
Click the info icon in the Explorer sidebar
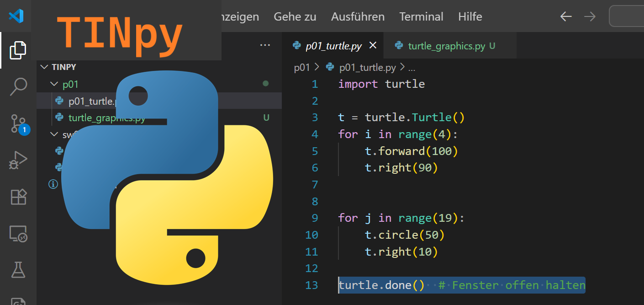[53, 184]
